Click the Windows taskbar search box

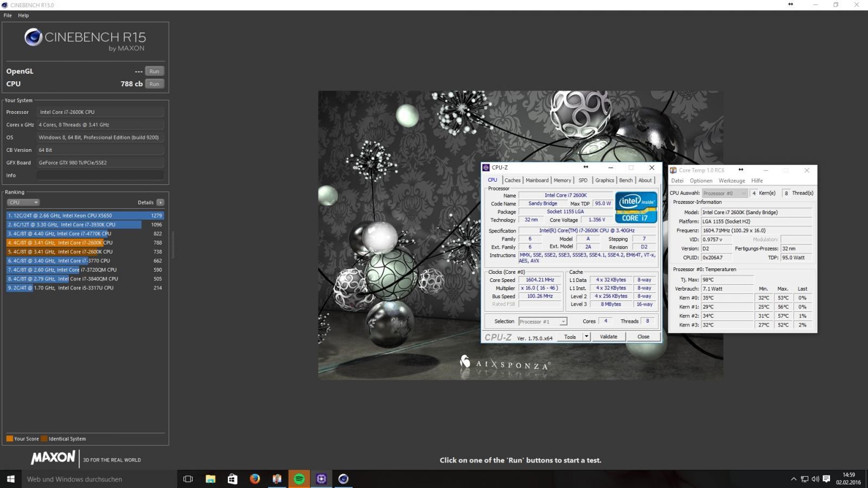click(100, 479)
